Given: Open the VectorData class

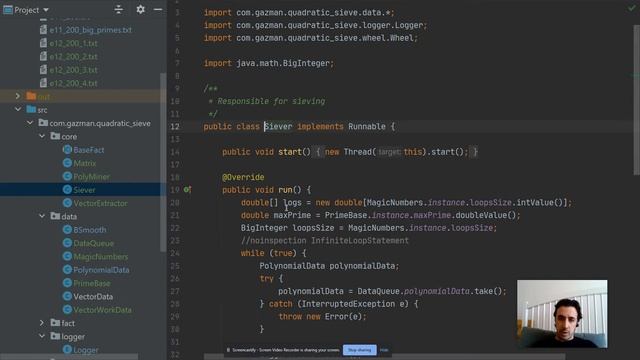Looking at the screenshot, I should (x=93, y=297).
